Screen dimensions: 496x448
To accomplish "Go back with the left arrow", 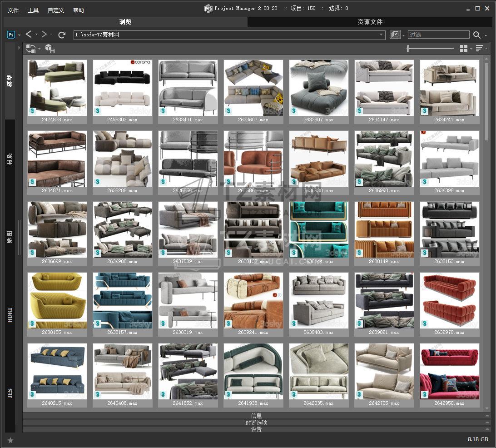I will point(29,35).
